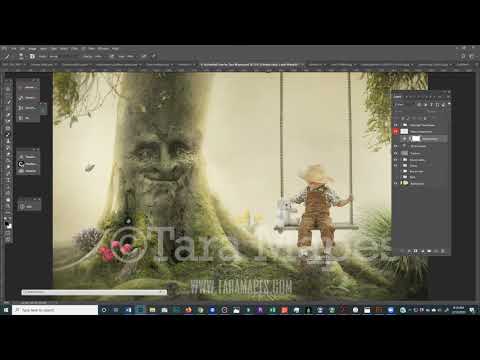This screenshot has height=360, width=480.
Task: Filter layers by pixel layer icon
Action: [419, 105]
